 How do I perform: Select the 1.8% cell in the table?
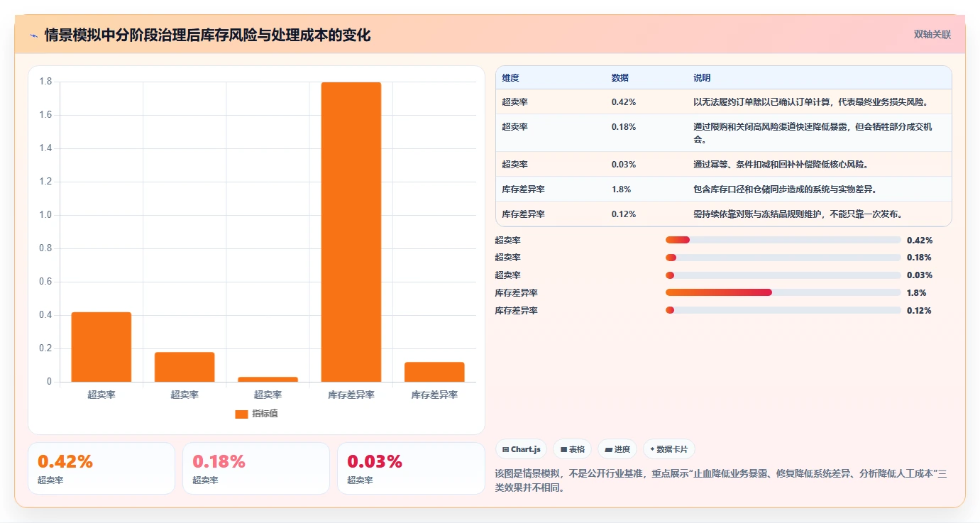click(621, 189)
